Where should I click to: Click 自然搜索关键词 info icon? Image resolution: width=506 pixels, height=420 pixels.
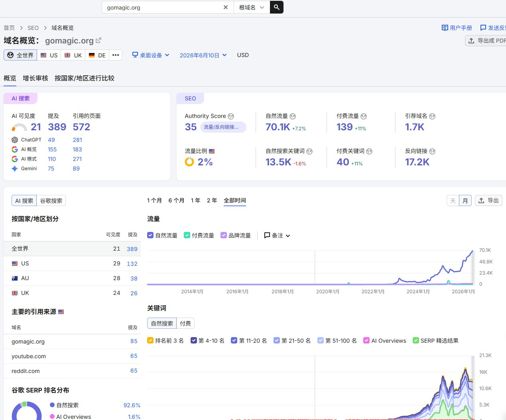309,151
